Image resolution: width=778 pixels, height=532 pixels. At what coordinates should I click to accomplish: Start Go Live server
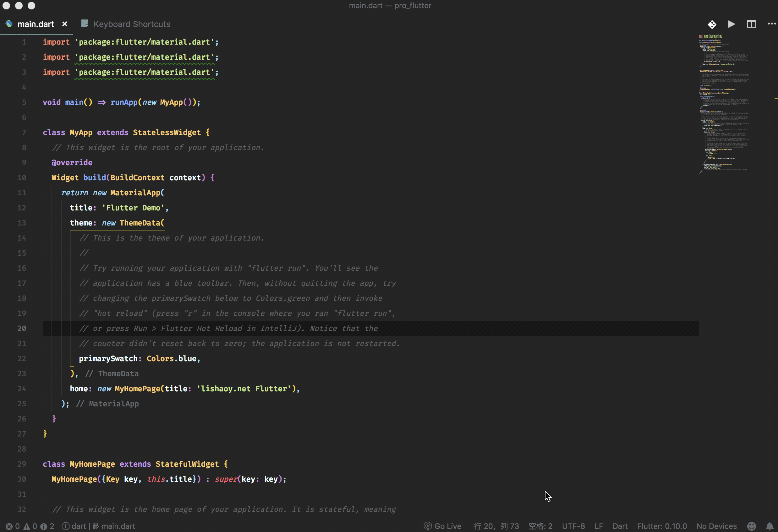442,526
